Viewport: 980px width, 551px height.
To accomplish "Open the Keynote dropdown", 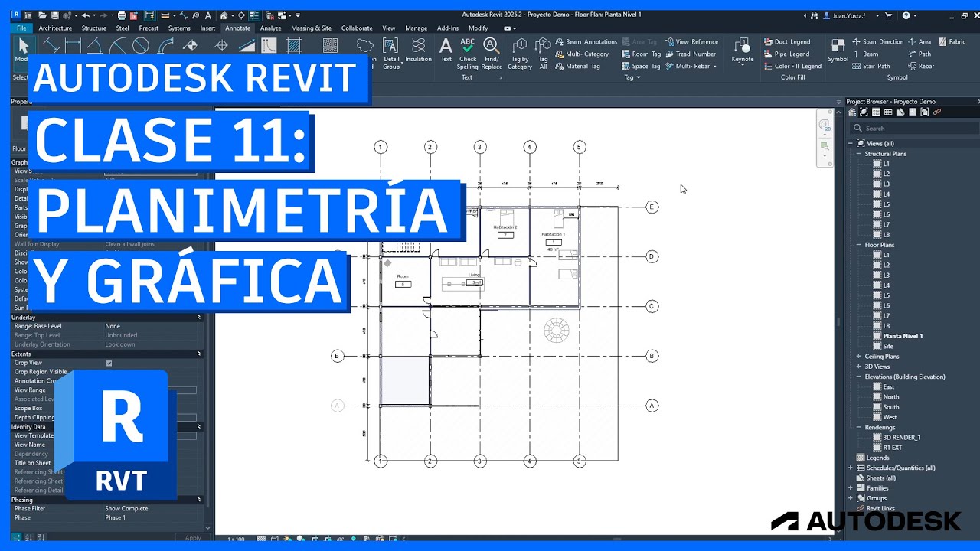I will (743, 65).
